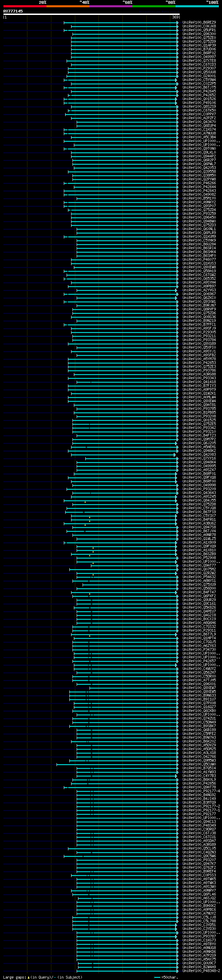Image resolution: width=222 pixels, height=980 pixels.
Task: Select hit label UniRef100_Q7XY16
Action: point(199,459)
